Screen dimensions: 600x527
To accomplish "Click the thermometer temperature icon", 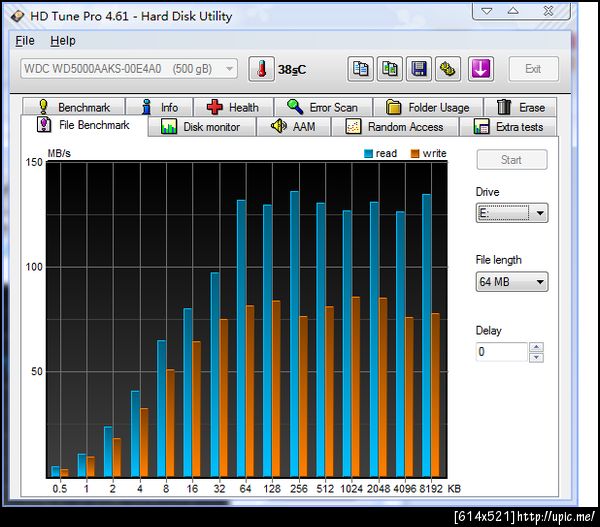I will (x=261, y=69).
